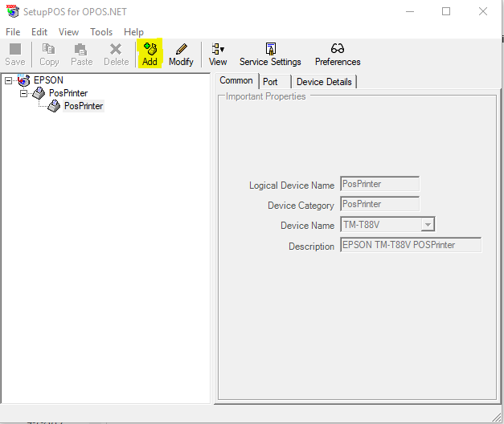Click SetupPOS app icon in title bar
504x424 pixels.
coord(13,11)
